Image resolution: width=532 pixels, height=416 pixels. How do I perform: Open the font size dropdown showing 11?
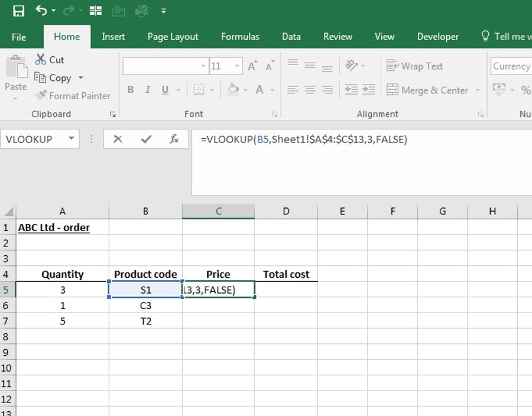coord(237,66)
